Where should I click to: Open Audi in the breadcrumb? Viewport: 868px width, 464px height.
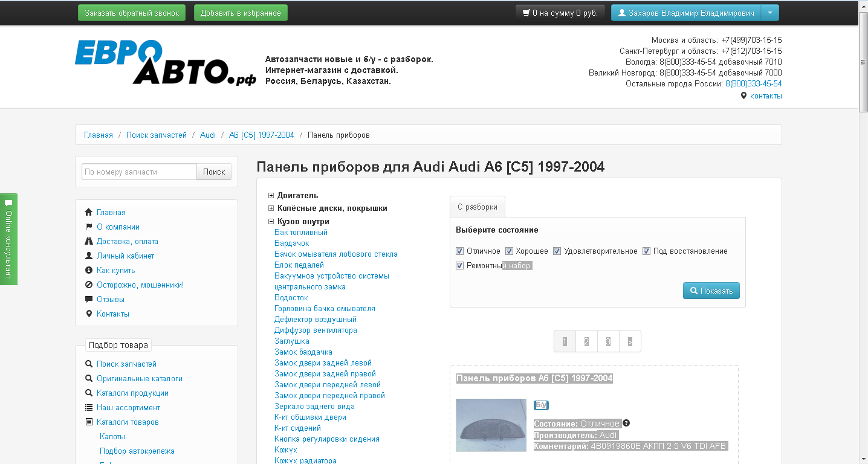(208, 135)
